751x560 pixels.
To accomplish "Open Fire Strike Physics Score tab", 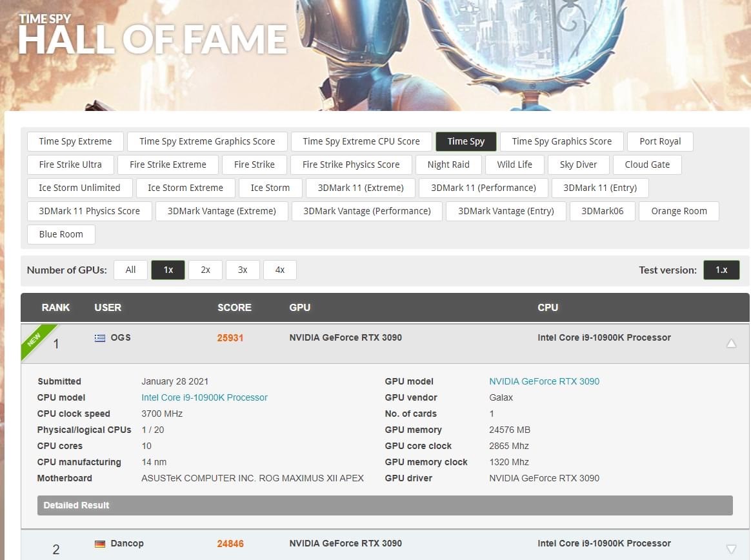I will click(351, 165).
